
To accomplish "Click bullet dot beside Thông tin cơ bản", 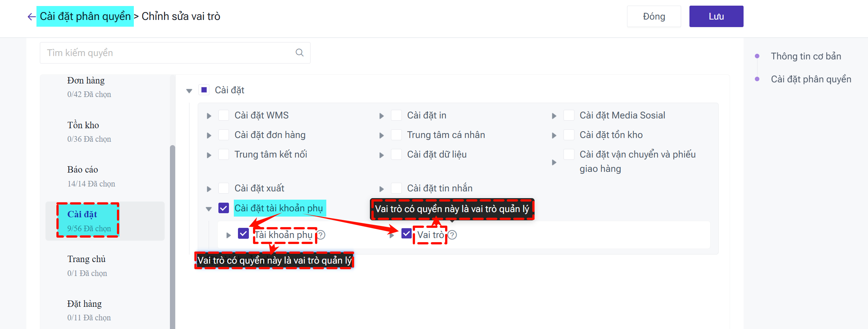I will tap(757, 56).
